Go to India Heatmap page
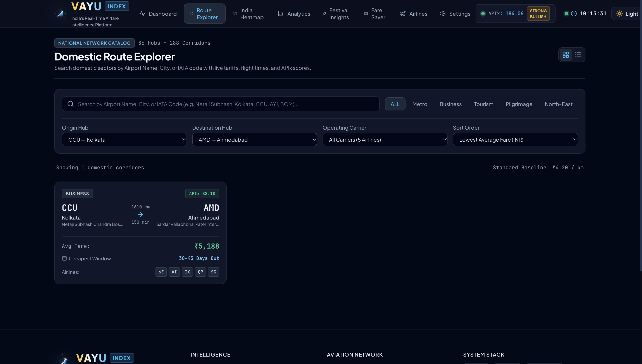Screen dimensions: 642x364 tap(248, 14)
